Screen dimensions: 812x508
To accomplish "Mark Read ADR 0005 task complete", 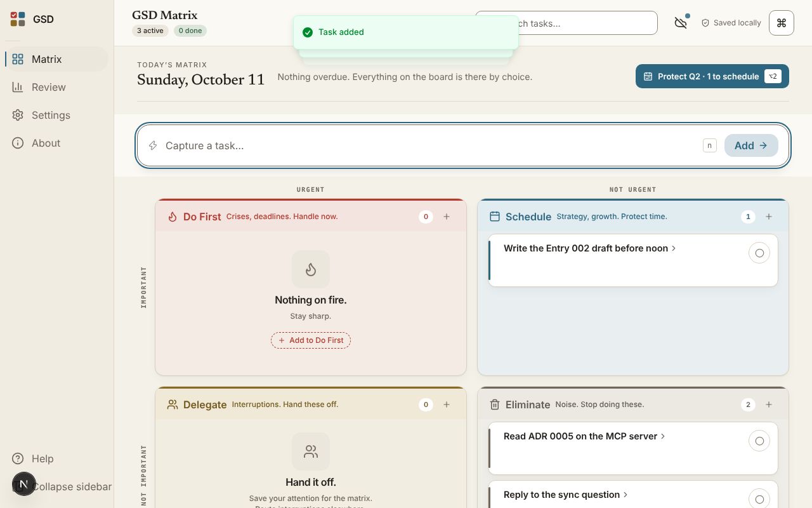I will coord(759,441).
